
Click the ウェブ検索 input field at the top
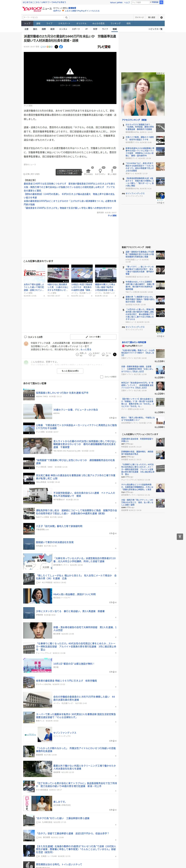tap(140, 2)
